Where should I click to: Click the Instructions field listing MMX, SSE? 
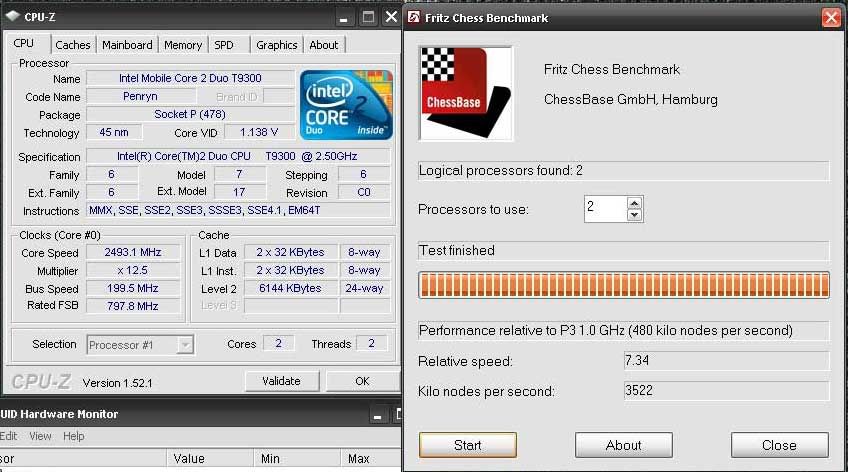tap(237, 210)
